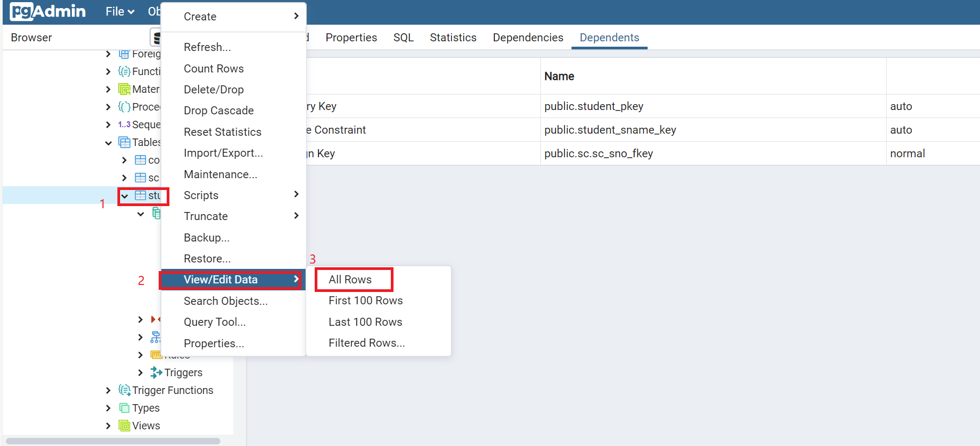980x446 pixels.
Task: Select the public.sc.sc_sno_fkey cell
Action: pos(713,153)
